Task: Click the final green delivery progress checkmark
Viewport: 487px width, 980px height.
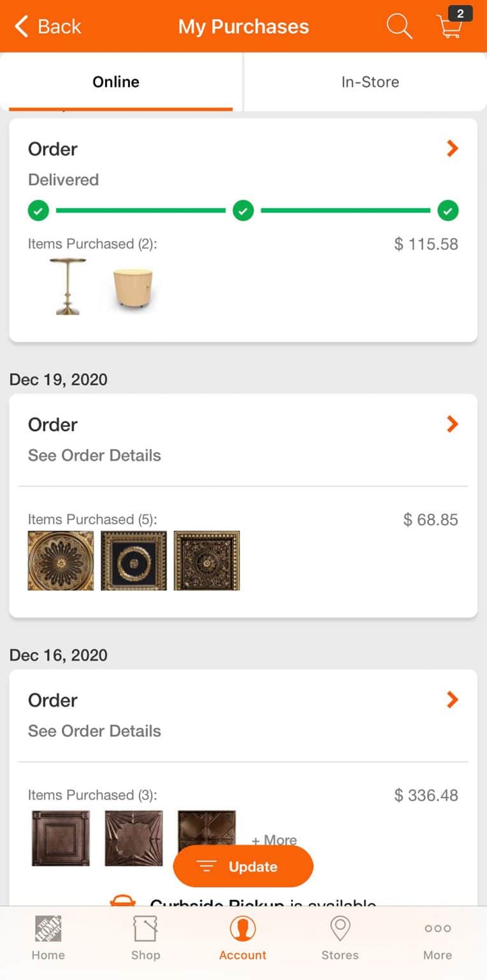Action: (447, 210)
